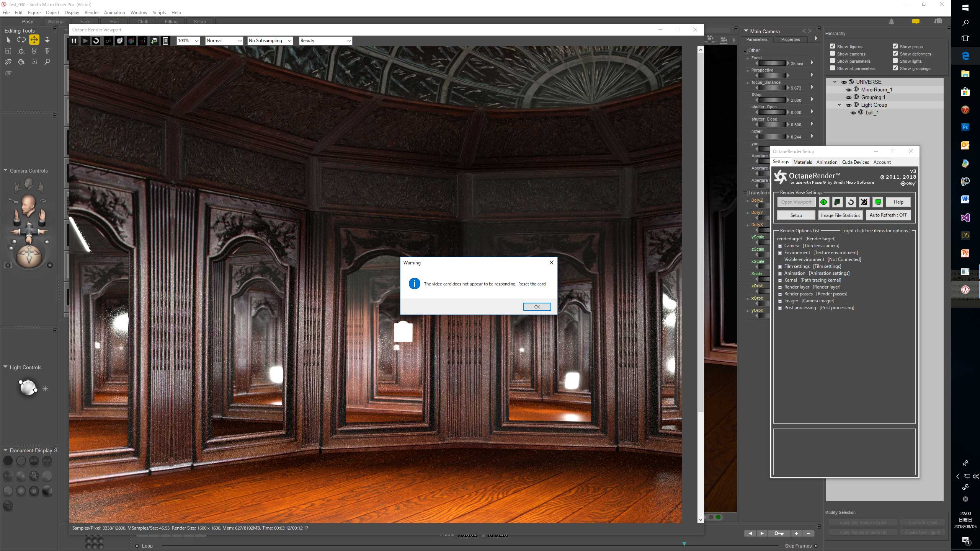Click the Image File Statistics button
980x551 pixels.
840,215
